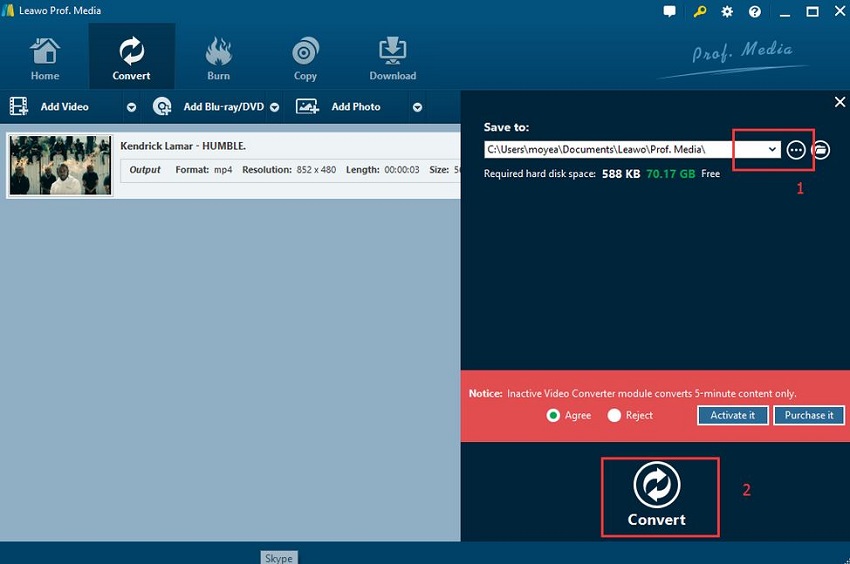Screen dimensions: 850x564
Task: Maximize the Leawo window
Action: tap(812, 11)
